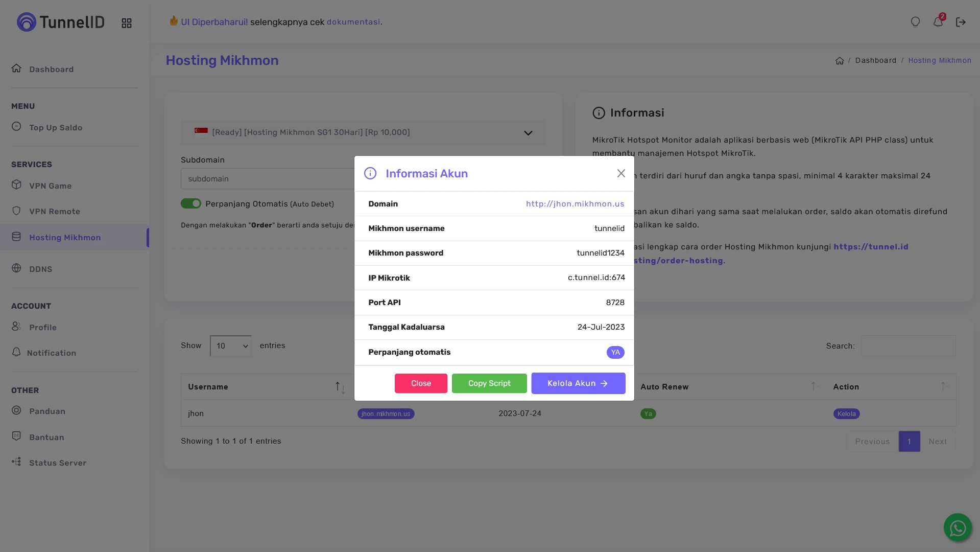The width and height of the screenshot is (980, 552).
Task: Click the Next pagination button
Action: point(938,442)
